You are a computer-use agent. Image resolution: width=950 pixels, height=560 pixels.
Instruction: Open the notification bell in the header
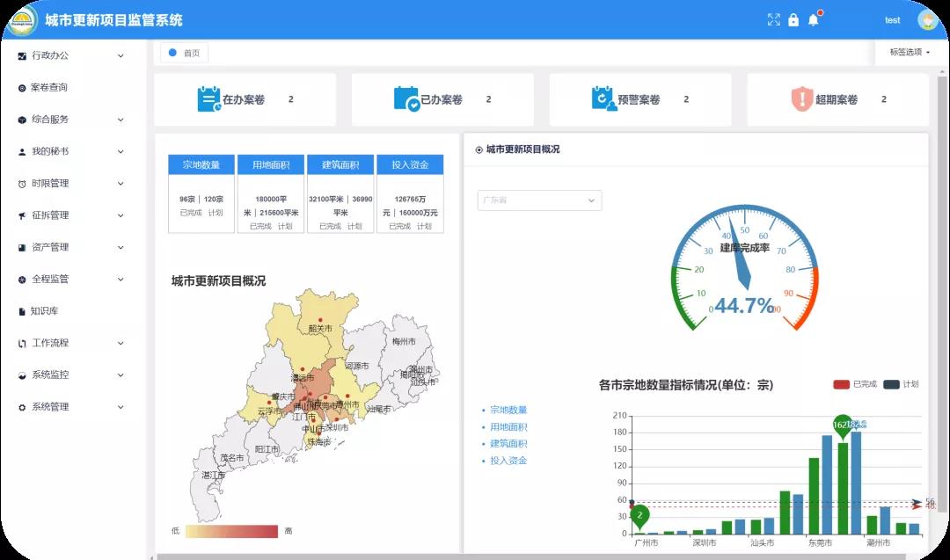814,19
